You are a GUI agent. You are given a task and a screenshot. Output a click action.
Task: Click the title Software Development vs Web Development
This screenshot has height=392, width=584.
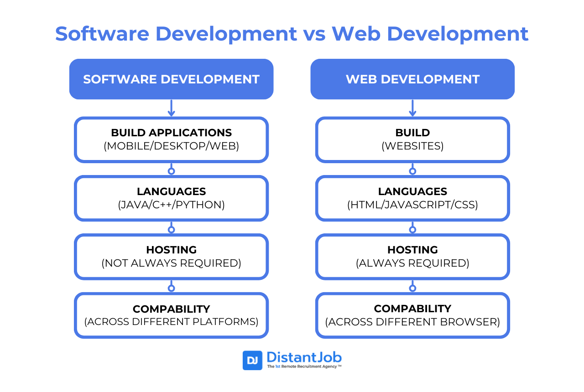[292, 34]
